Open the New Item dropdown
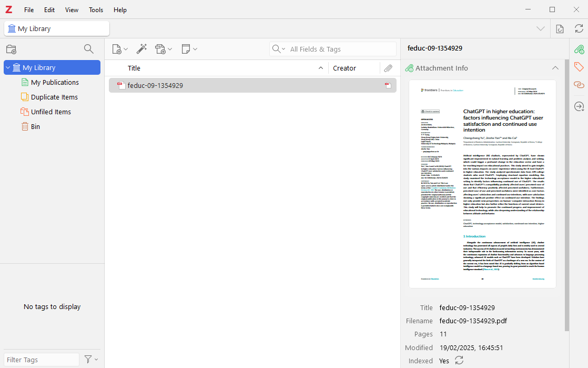The height and width of the screenshot is (368, 588). [120, 49]
